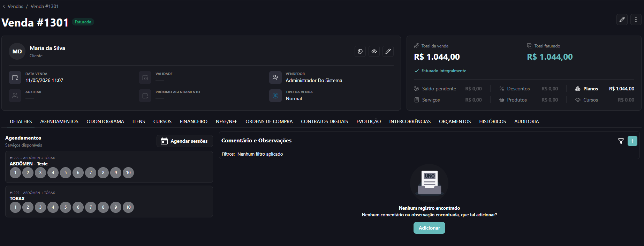This screenshot has height=246, width=644.
Task: Click the Administrador Do Sistema vendor text
Action: [314, 80]
